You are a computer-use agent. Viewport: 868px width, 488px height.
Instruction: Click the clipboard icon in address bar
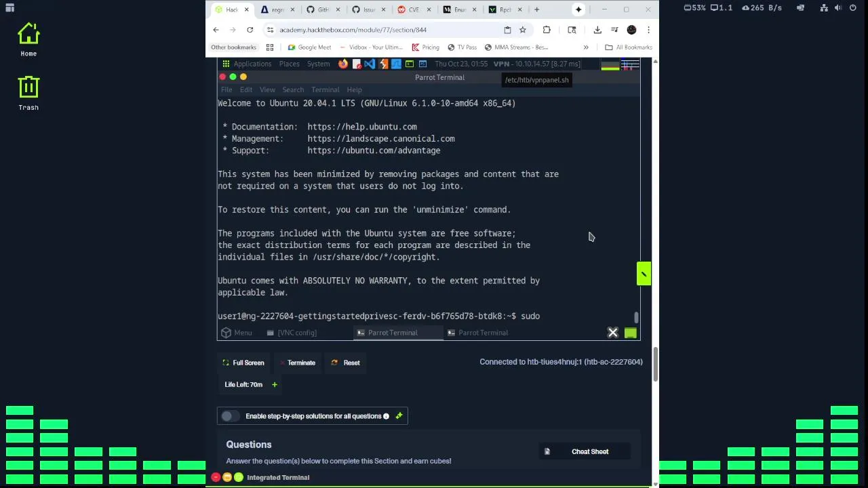[x=507, y=30]
